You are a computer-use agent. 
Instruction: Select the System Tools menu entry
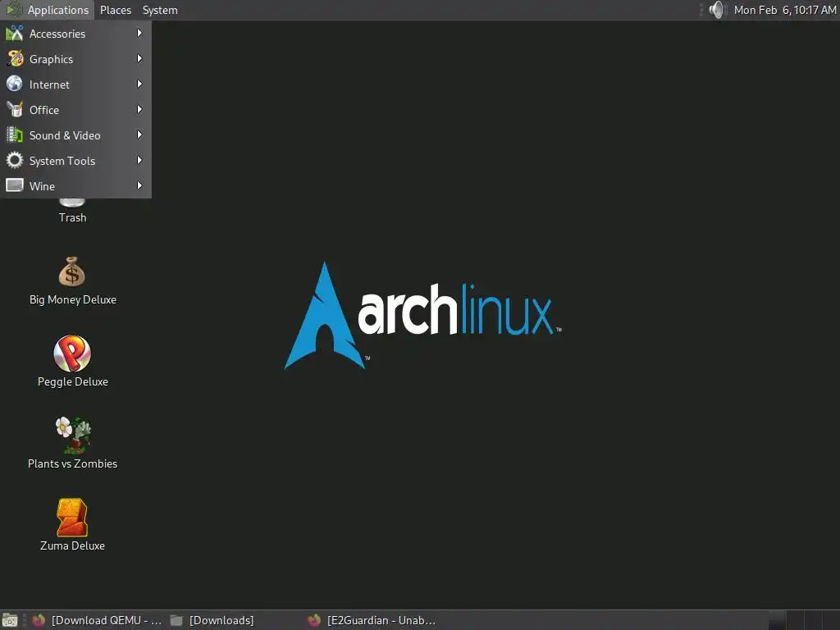pos(75,161)
